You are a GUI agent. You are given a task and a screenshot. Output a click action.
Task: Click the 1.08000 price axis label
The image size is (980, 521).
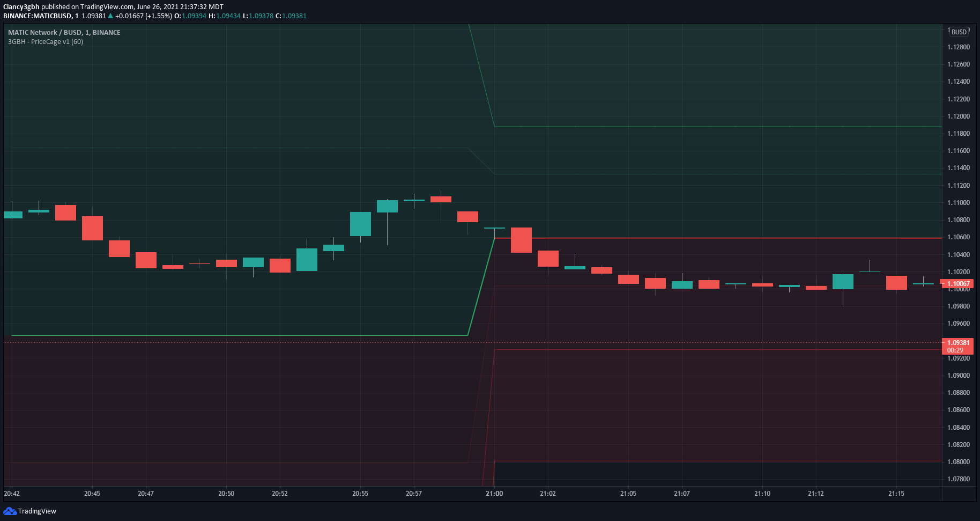click(x=959, y=462)
